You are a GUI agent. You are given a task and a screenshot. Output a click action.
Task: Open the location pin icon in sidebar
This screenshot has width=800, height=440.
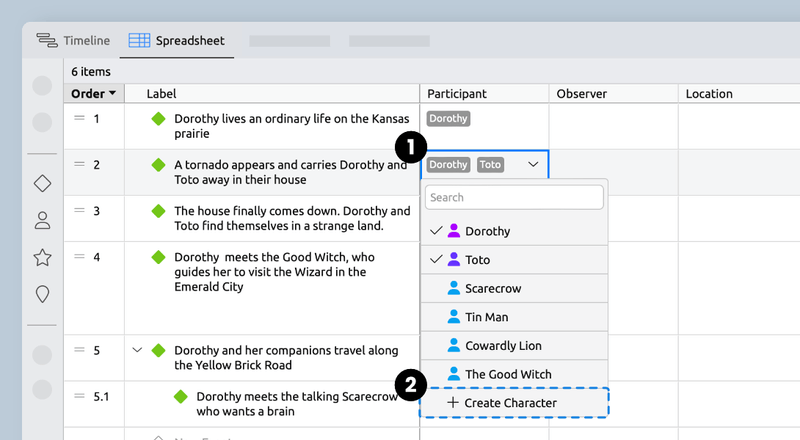click(42, 294)
